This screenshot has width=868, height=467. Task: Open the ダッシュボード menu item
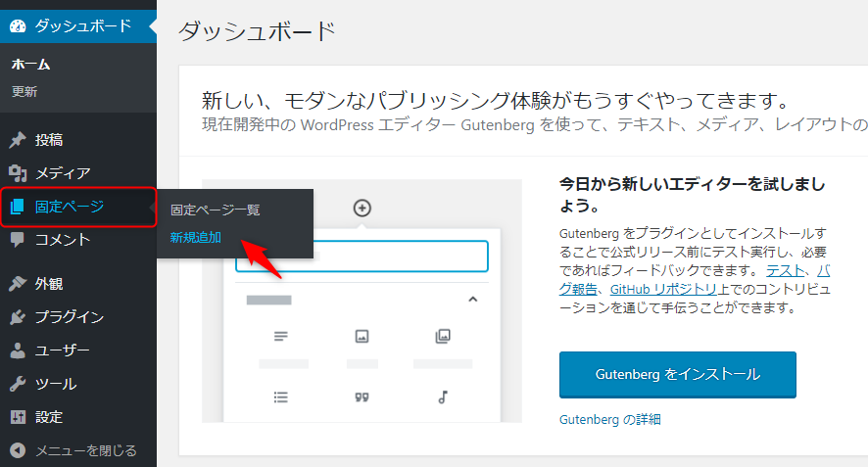coord(78,26)
